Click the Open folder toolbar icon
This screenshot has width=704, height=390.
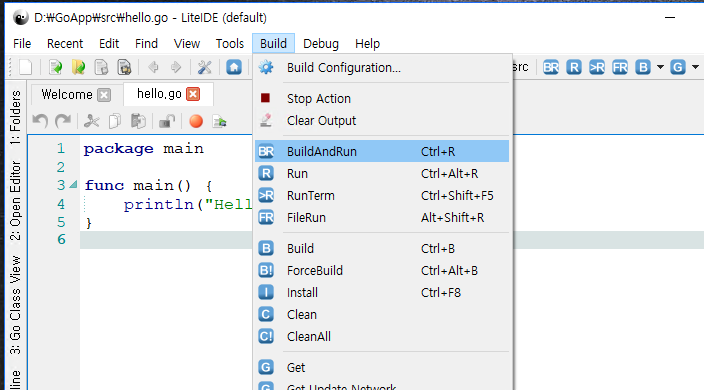(79, 67)
